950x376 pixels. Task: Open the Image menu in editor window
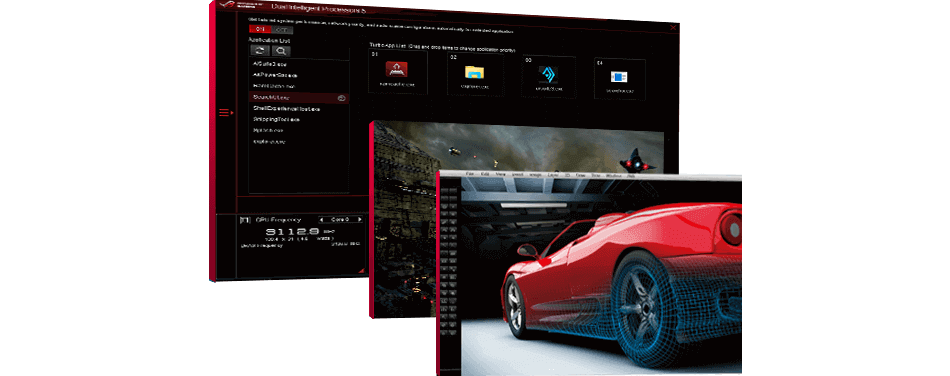[535, 174]
